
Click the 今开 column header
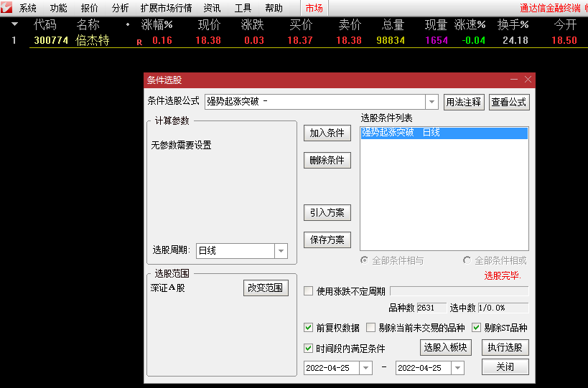[565, 24]
